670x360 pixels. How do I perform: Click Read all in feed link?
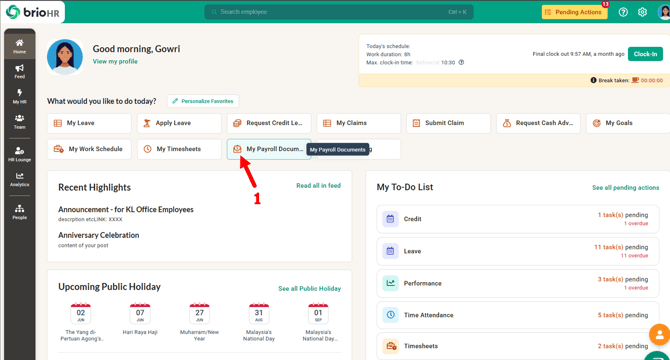point(318,186)
